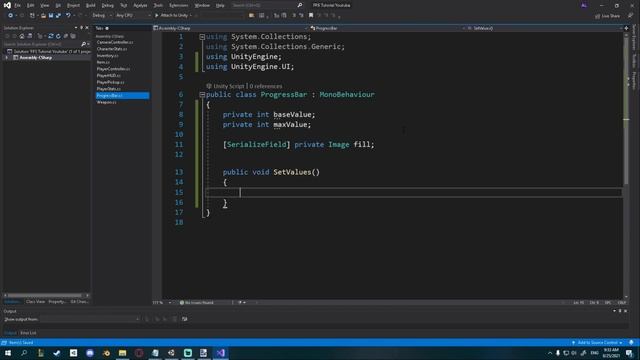
Task: Open the Debug configuration dropdown
Action: click(102, 16)
